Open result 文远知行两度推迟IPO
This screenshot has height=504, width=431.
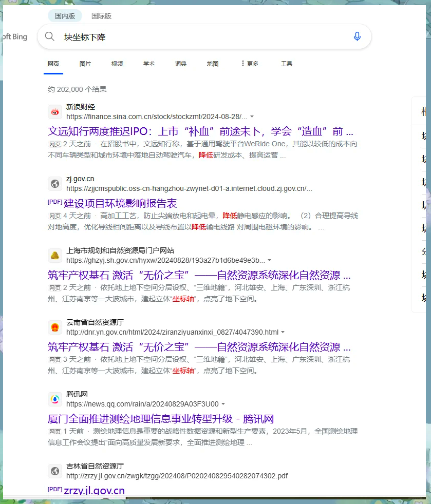click(x=200, y=131)
